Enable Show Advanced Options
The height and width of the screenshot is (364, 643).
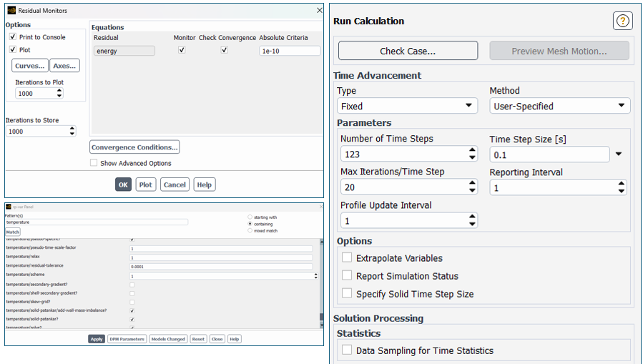point(94,163)
